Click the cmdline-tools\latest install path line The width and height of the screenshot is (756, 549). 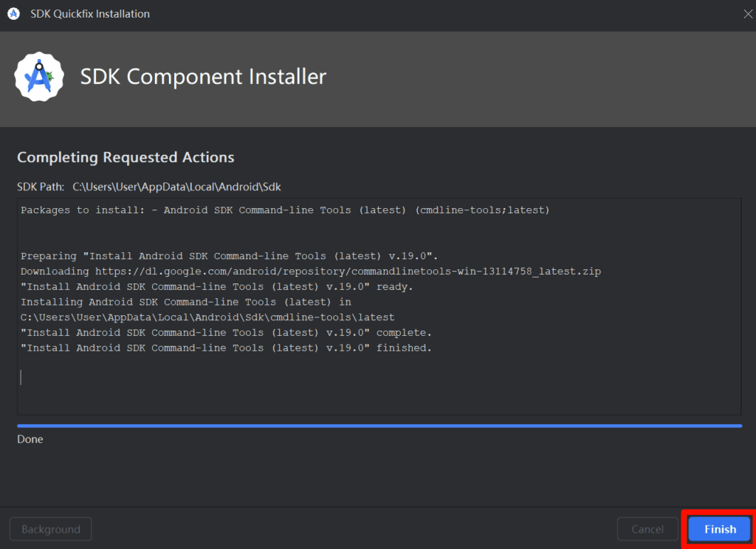point(207,317)
